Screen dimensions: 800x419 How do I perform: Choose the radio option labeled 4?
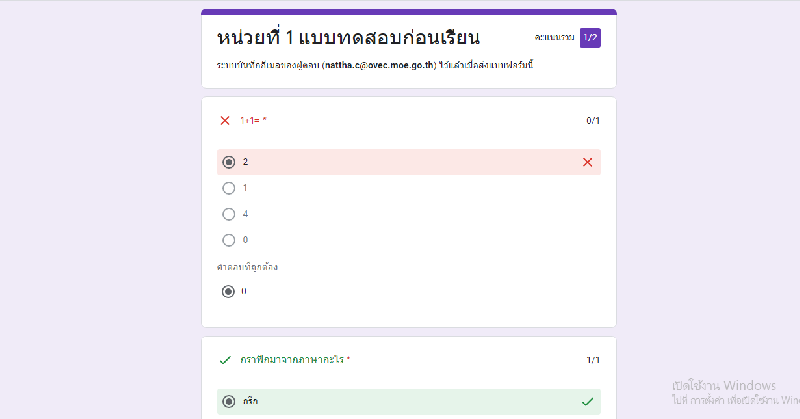[229, 214]
